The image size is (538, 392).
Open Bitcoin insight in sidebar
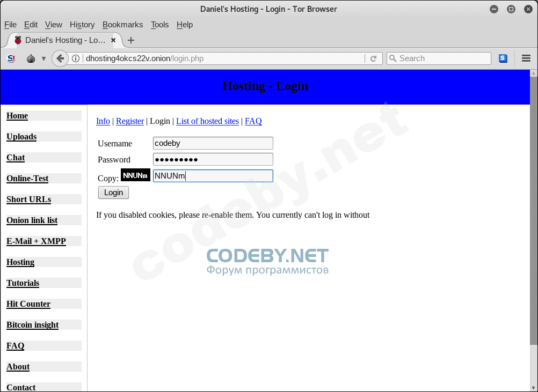(x=33, y=325)
